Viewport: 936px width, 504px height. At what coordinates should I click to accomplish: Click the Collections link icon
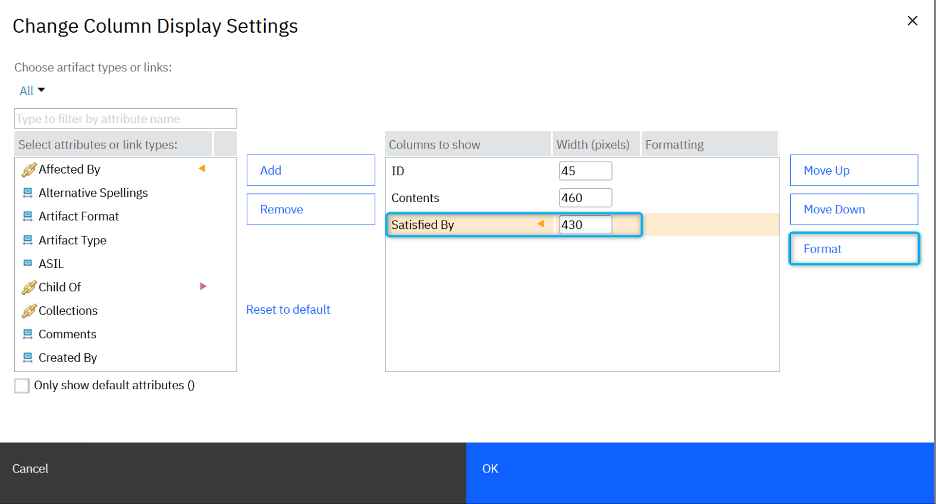[x=29, y=311]
